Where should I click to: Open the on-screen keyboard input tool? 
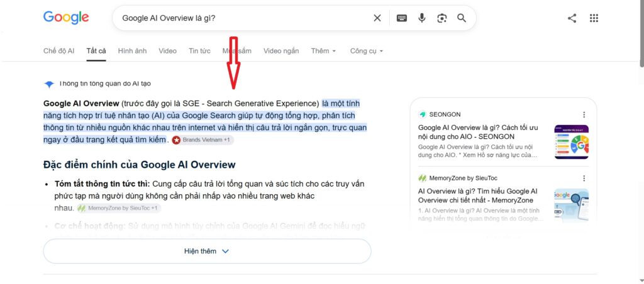[402, 18]
